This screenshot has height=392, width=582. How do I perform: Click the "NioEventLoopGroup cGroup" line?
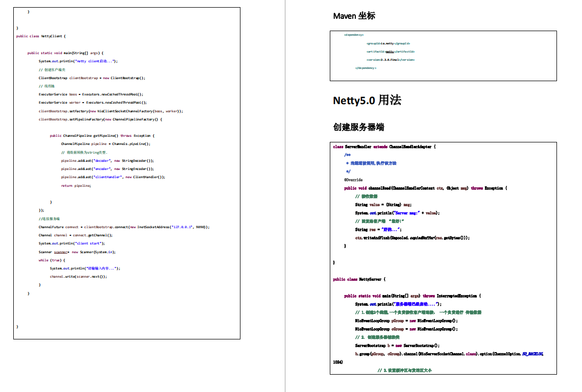(406, 329)
